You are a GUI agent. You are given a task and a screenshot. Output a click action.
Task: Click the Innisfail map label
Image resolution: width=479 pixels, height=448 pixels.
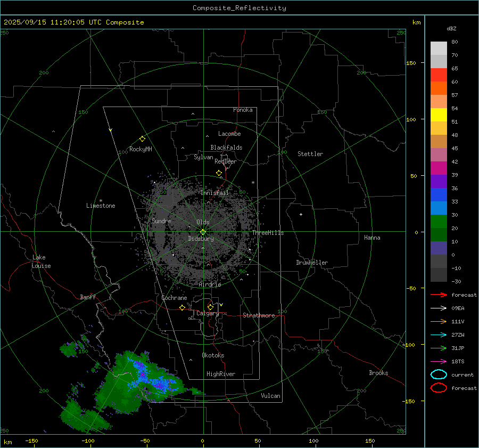click(214, 193)
